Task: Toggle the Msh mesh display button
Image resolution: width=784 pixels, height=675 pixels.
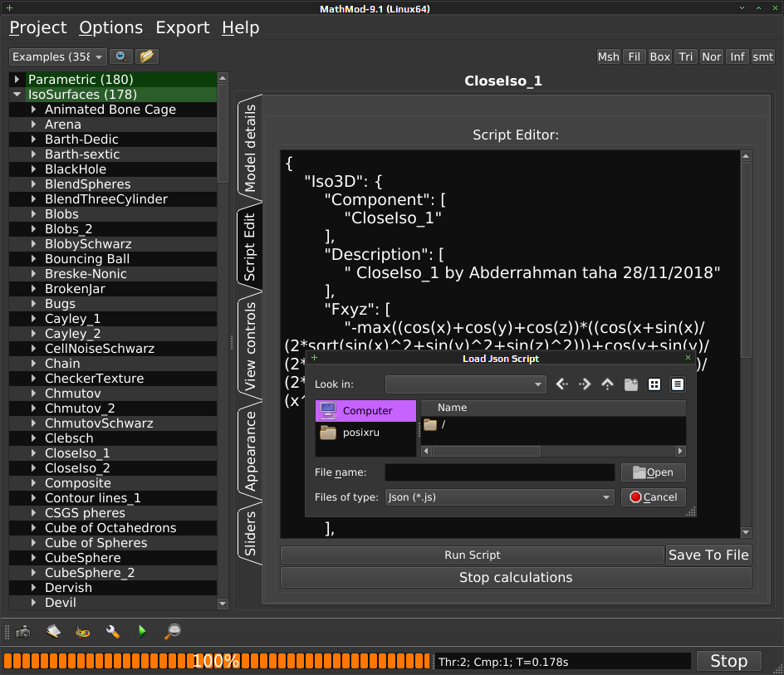Action: [609, 56]
